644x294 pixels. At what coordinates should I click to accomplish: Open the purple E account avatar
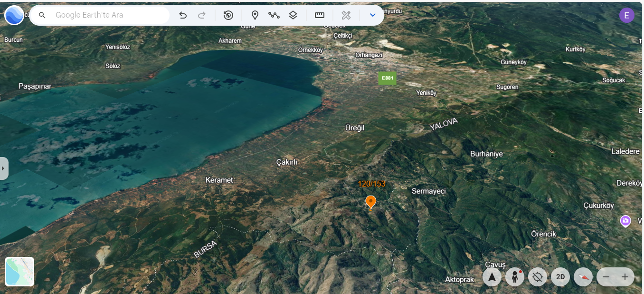pyautogui.click(x=626, y=16)
